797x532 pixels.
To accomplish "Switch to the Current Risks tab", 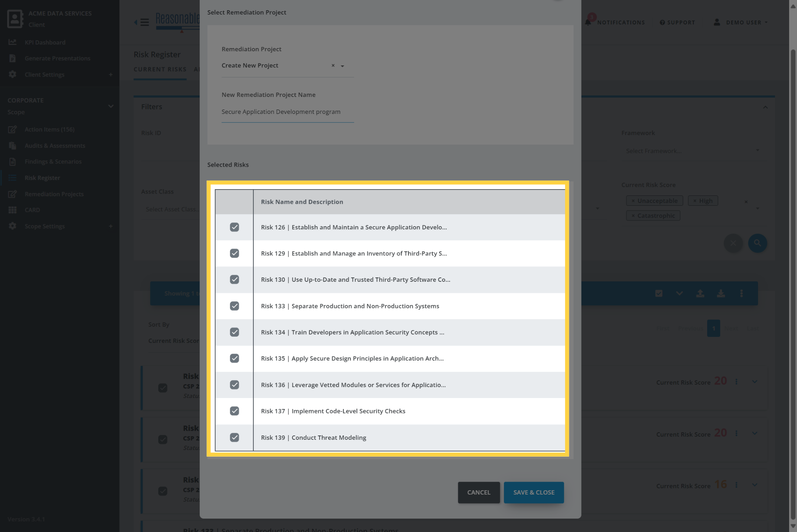I will 160,69.
